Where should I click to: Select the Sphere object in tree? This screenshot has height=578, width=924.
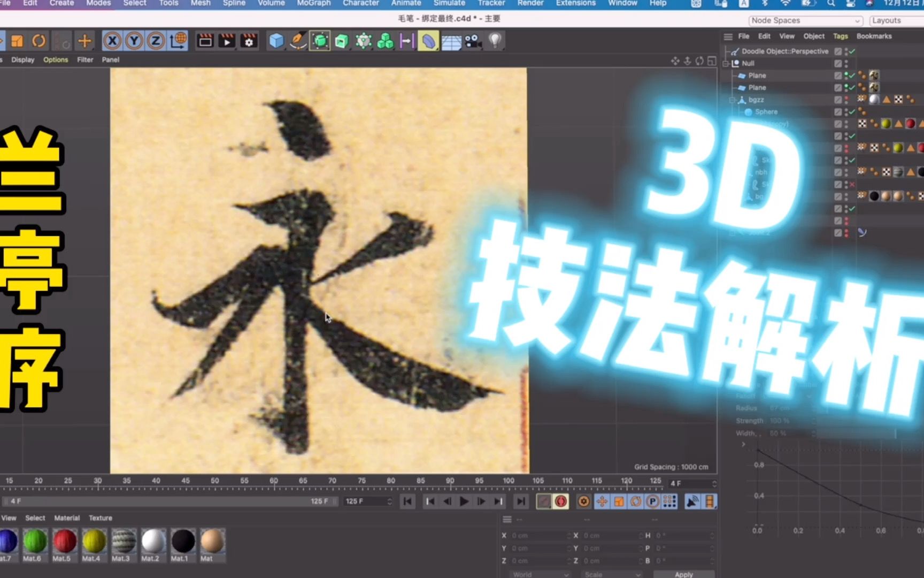pyautogui.click(x=766, y=112)
